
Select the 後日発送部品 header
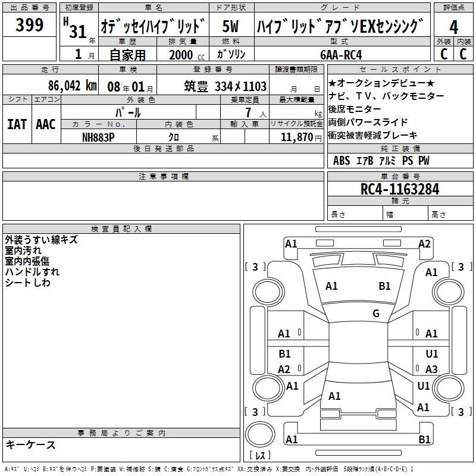tap(163, 148)
